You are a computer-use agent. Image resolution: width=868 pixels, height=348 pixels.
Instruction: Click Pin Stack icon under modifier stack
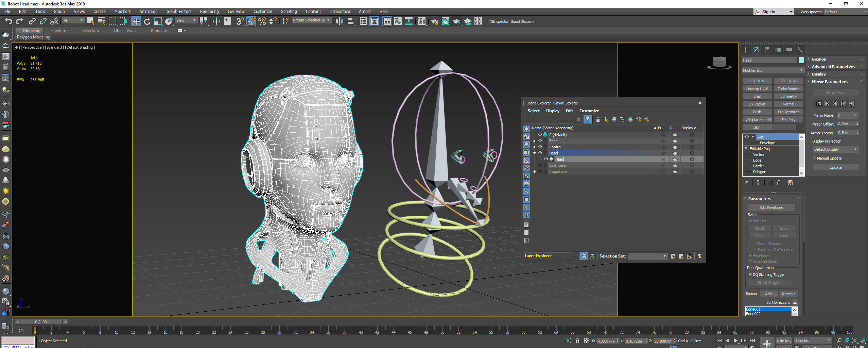[x=746, y=183]
